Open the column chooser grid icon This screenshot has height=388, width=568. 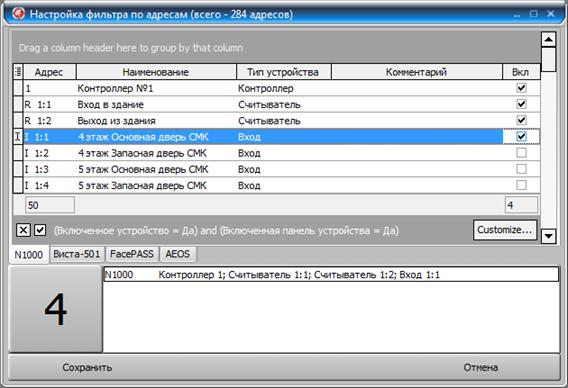tap(18, 72)
